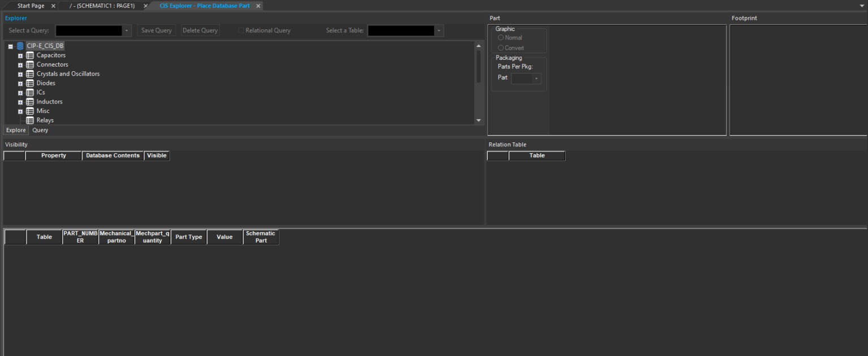Open the Select a Table dropdown

tap(439, 31)
